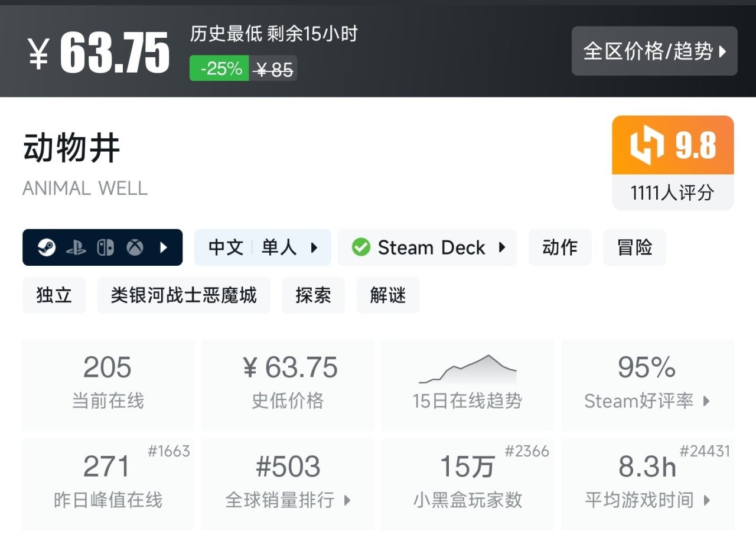Expand the 中文 单人 language details

coord(262,247)
